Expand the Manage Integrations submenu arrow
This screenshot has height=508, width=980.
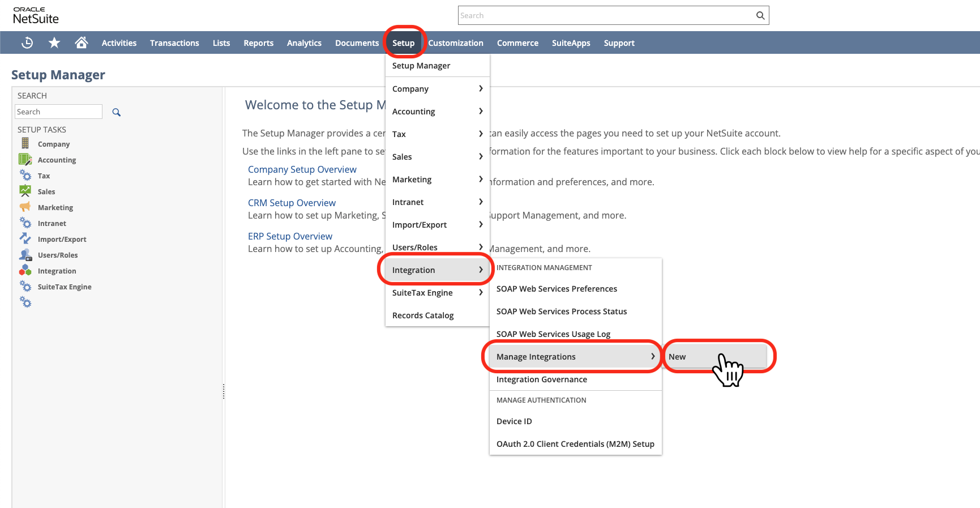click(653, 356)
